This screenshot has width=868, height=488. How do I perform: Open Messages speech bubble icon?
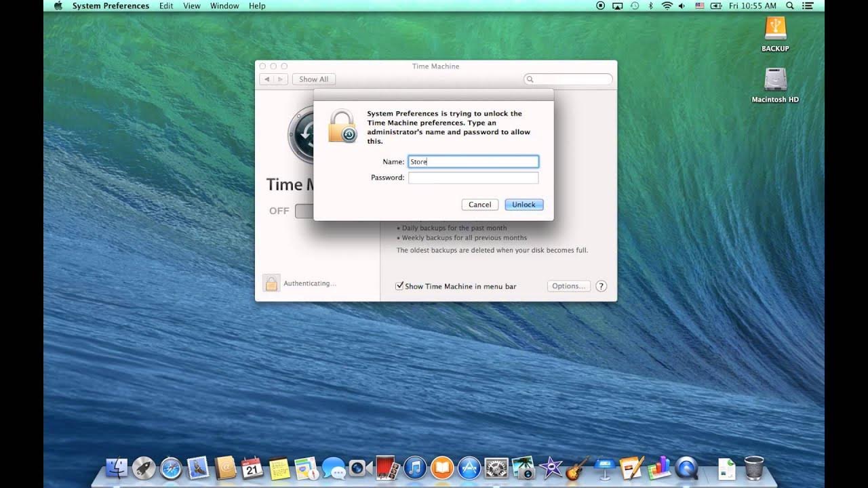334,468
